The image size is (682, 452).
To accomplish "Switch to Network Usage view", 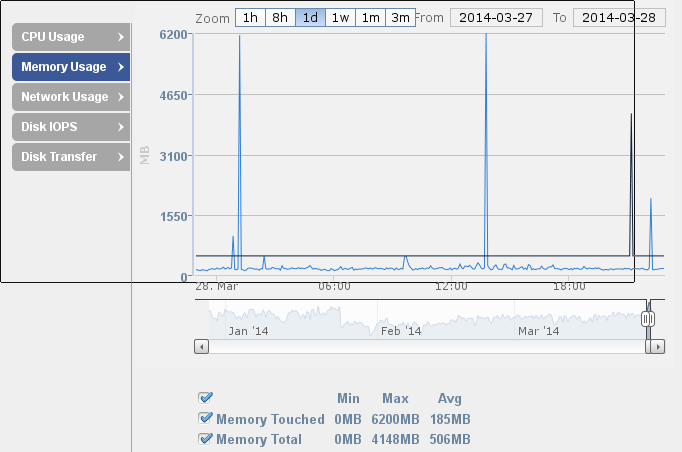I will (x=71, y=97).
